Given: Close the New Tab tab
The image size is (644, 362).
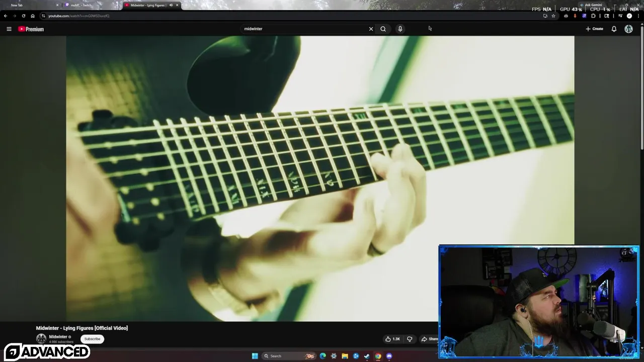Looking at the screenshot, I should point(57,5).
